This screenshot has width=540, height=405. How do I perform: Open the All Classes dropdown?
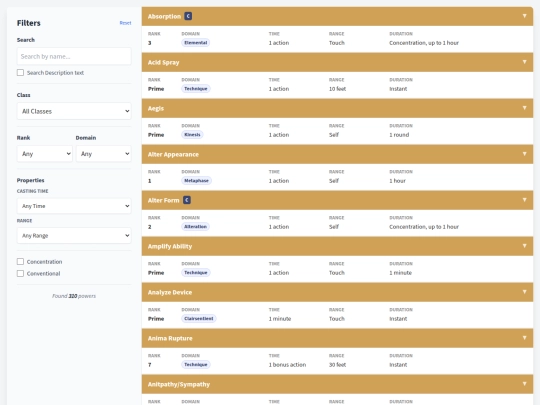(x=74, y=111)
